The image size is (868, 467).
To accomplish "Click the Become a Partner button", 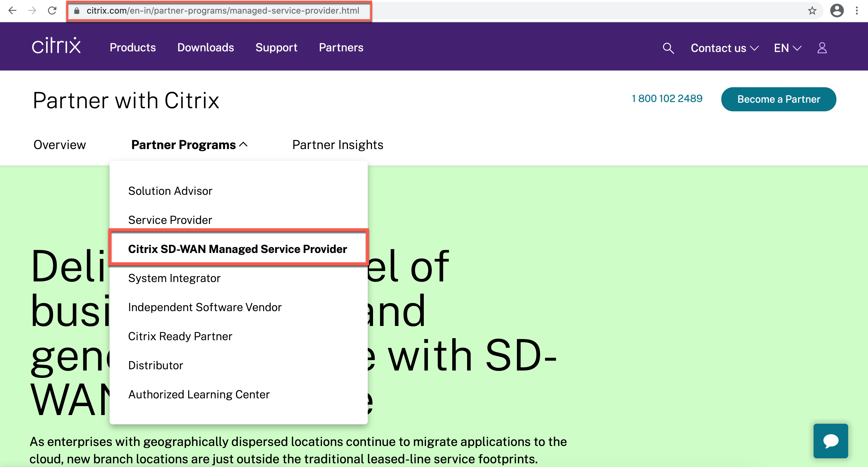I will tap(778, 99).
